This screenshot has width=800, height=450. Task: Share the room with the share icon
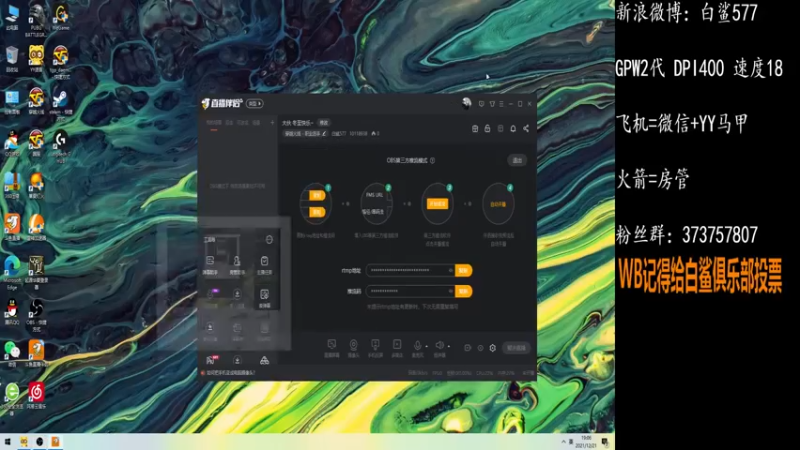pos(526,129)
